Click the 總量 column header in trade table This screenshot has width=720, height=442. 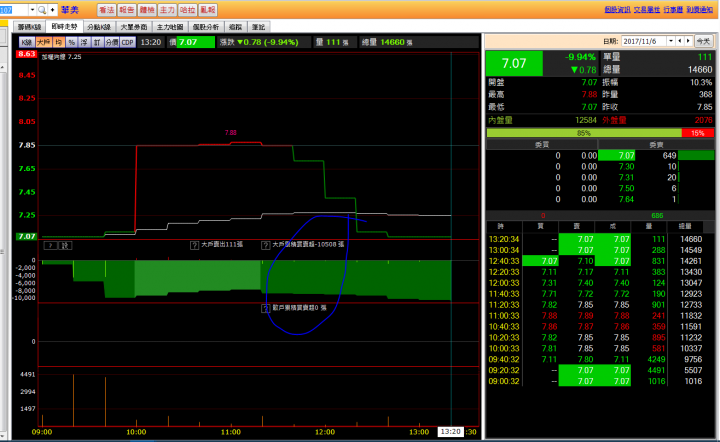coord(685,226)
